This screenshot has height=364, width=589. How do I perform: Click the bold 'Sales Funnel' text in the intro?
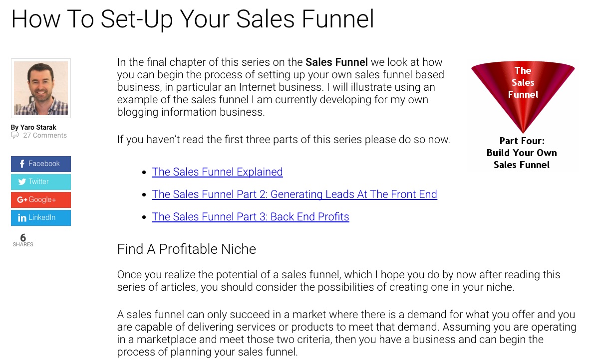click(x=336, y=62)
